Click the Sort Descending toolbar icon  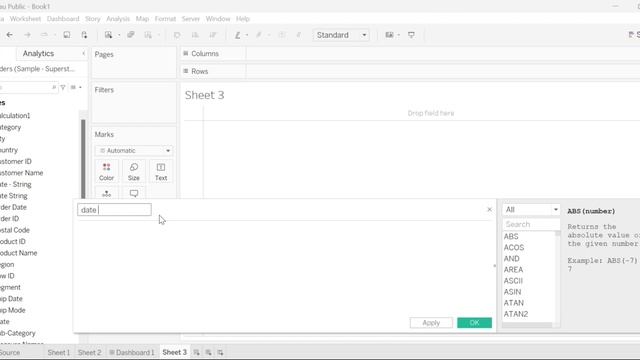click(213, 35)
